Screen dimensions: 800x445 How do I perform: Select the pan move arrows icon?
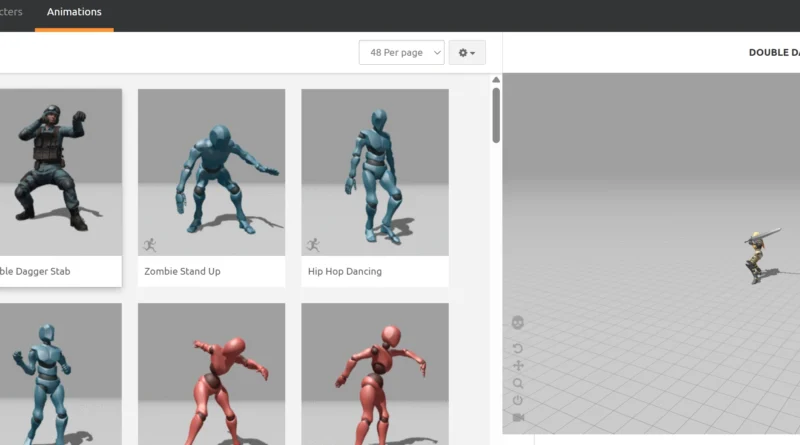(x=518, y=366)
